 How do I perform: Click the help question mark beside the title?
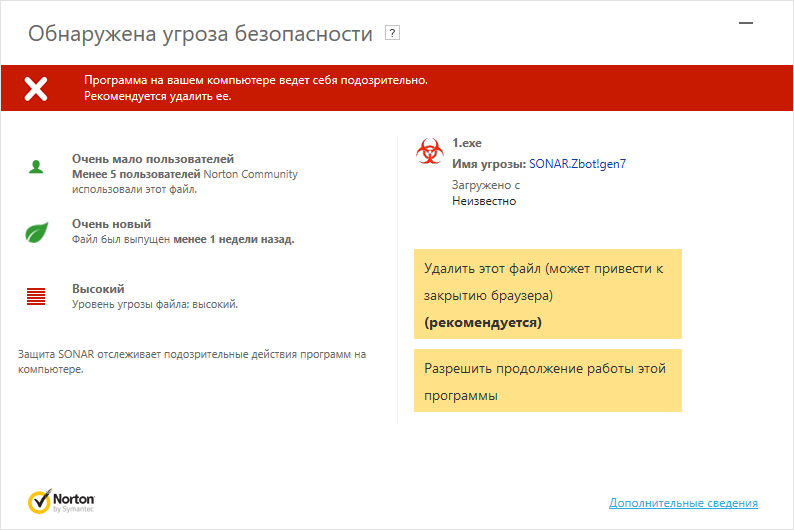[x=392, y=34]
